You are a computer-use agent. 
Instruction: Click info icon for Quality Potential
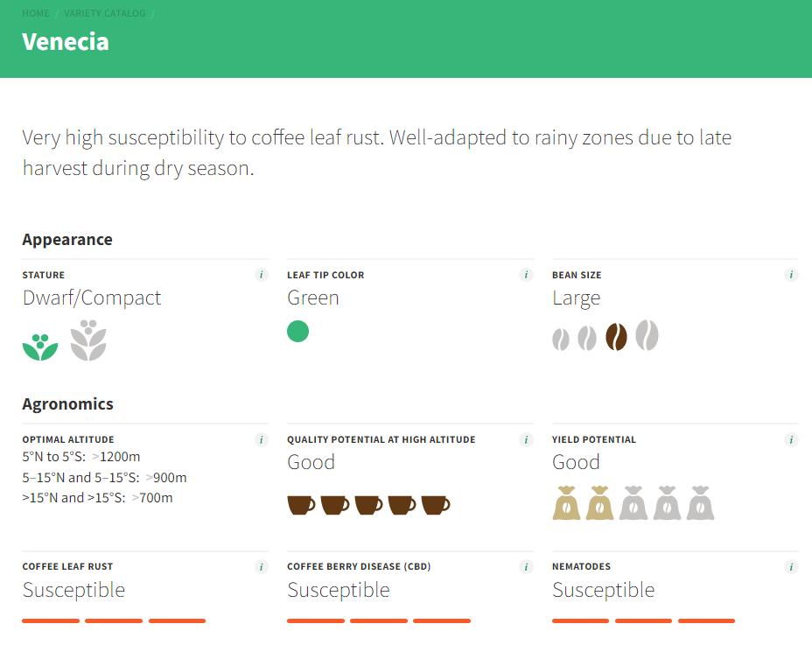pyautogui.click(x=526, y=439)
